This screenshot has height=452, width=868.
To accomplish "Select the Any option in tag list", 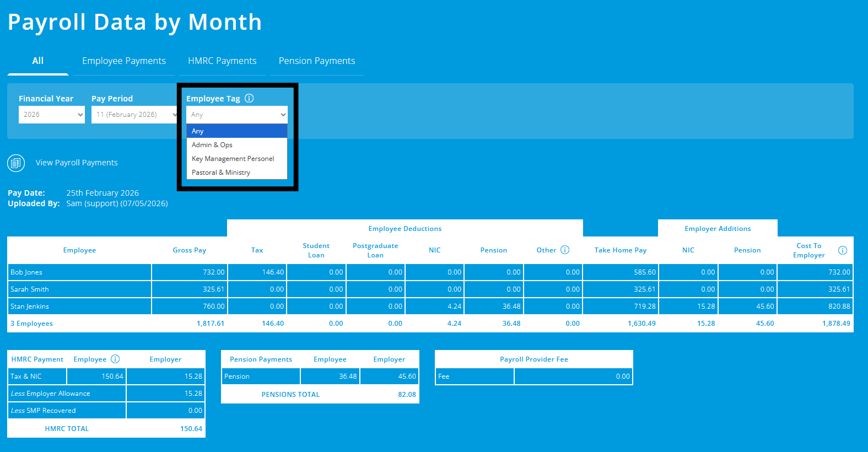I will coord(237,131).
